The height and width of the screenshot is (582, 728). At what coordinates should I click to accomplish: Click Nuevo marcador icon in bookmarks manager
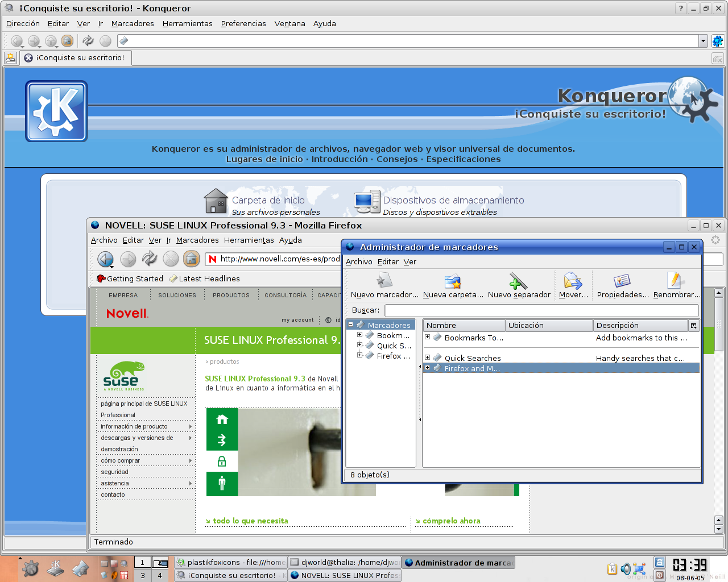point(384,280)
